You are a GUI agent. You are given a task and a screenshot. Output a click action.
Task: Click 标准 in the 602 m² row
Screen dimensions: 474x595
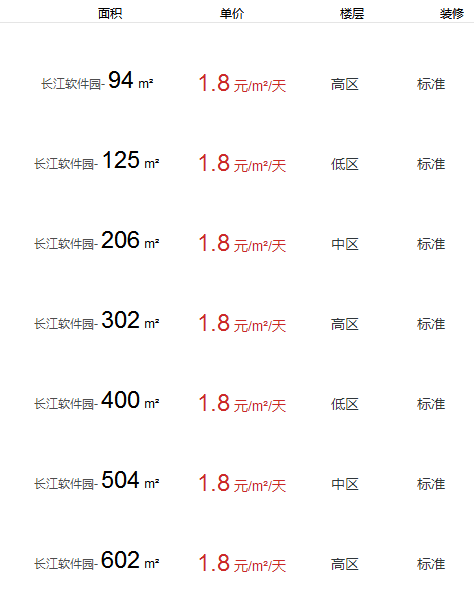(431, 564)
